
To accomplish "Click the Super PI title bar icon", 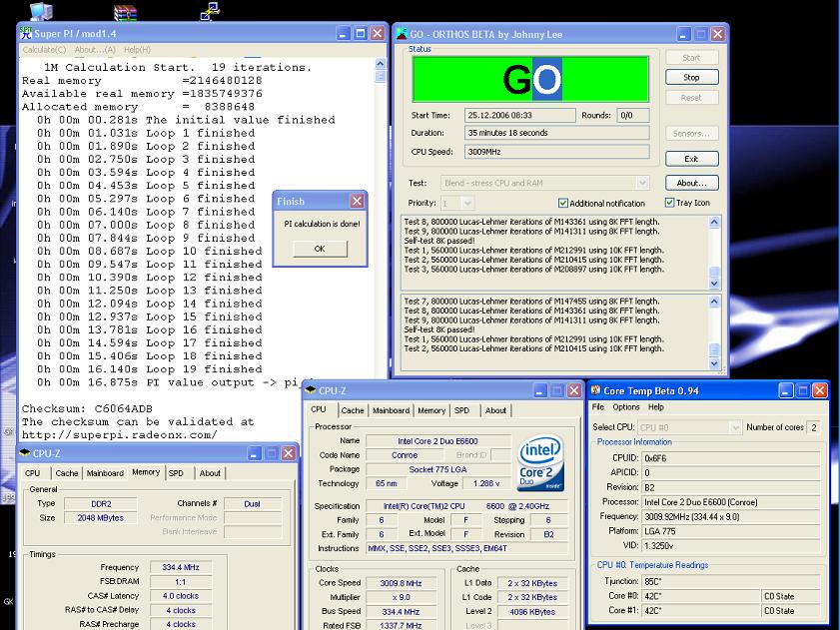I will point(26,33).
